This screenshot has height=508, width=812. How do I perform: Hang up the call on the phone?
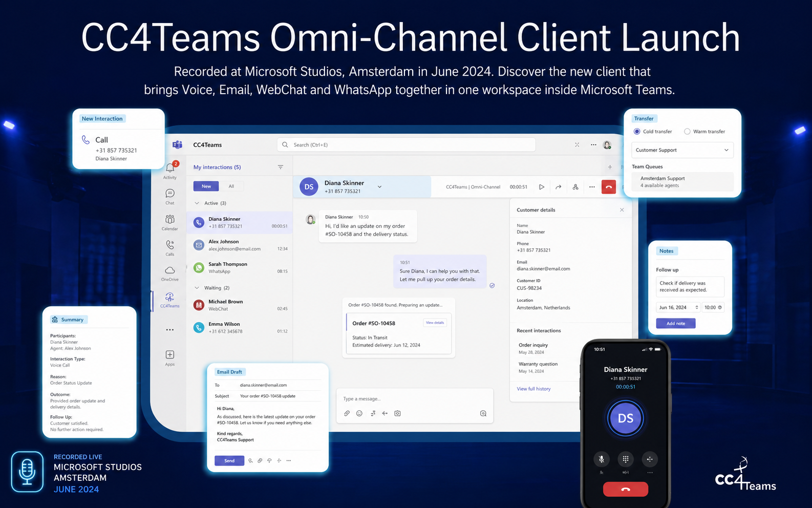click(x=626, y=489)
